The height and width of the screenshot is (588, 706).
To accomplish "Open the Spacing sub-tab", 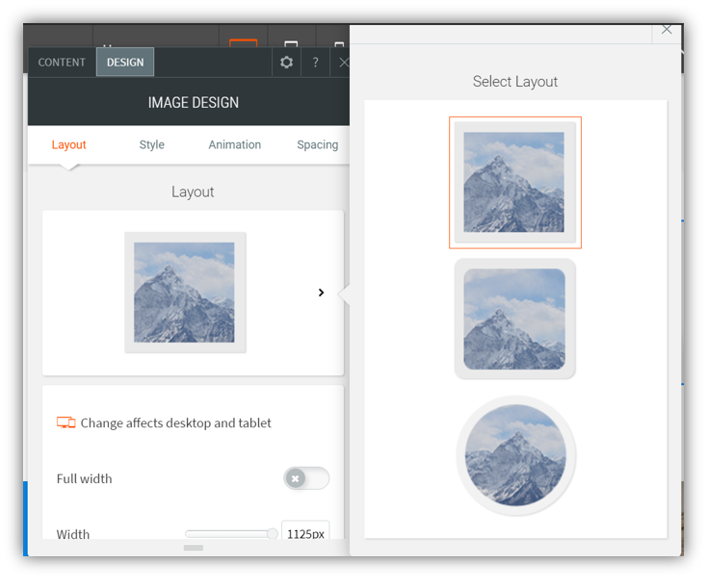I will [317, 145].
